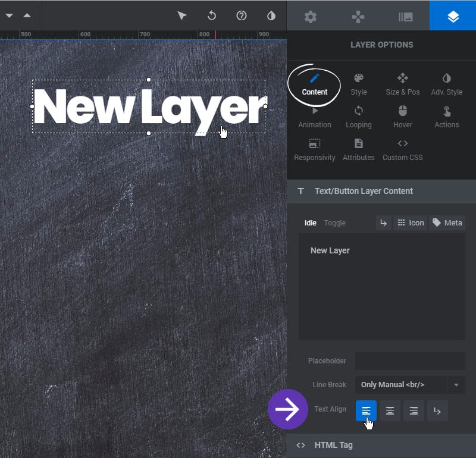Open the Adv. Style options

pos(447,85)
